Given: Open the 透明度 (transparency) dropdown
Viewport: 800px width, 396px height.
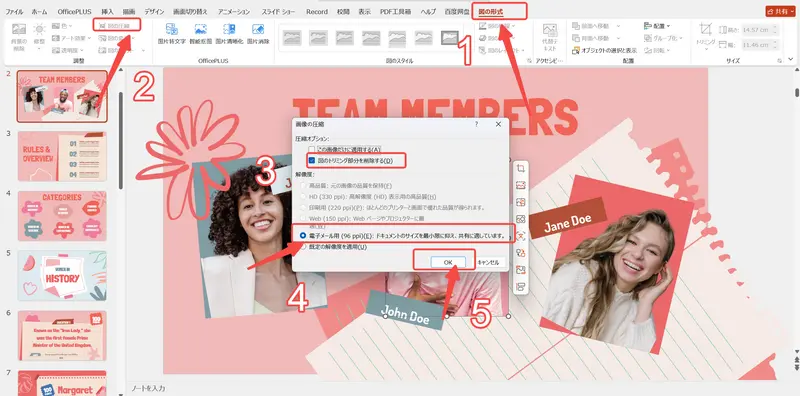Looking at the screenshot, I should [67, 51].
